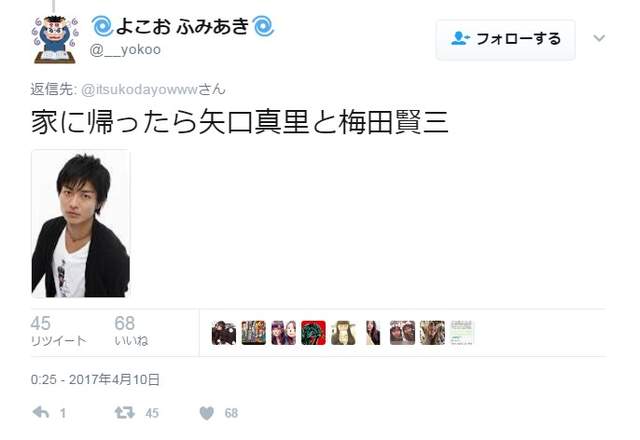Click the retweet icon below the tweet
This screenshot has width=640, height=440.
point(124,413)
